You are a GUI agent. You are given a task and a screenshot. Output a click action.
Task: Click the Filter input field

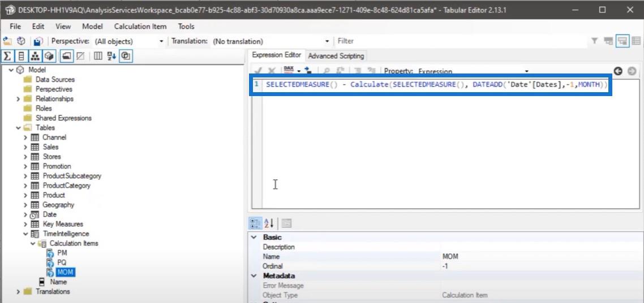462,41
